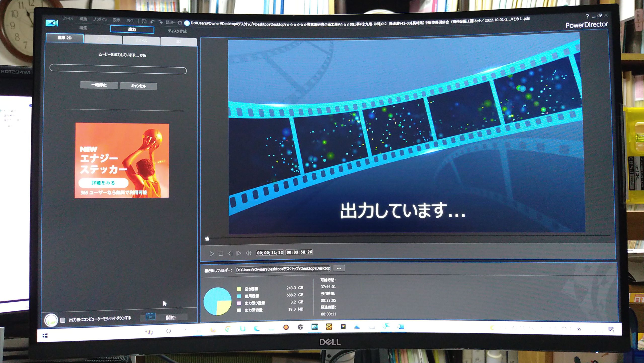Viewport: 644px width, 363px height.
Task: Open the プラグイン menu
Action: coord(100,20)
